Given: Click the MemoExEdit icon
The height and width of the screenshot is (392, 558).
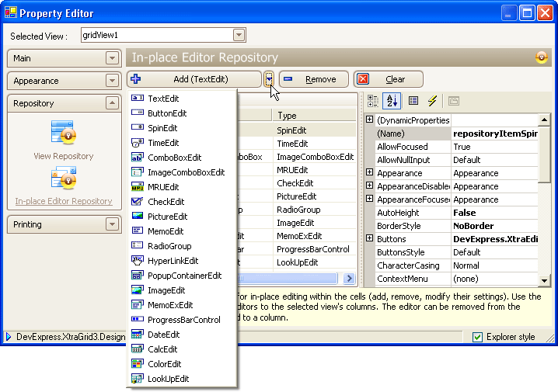Looking at the screenshot, I should click(138, 304).
